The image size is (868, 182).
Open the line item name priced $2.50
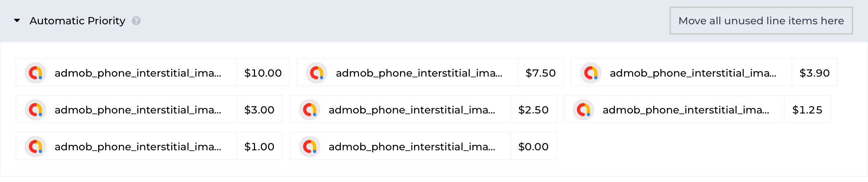[412, 110]
